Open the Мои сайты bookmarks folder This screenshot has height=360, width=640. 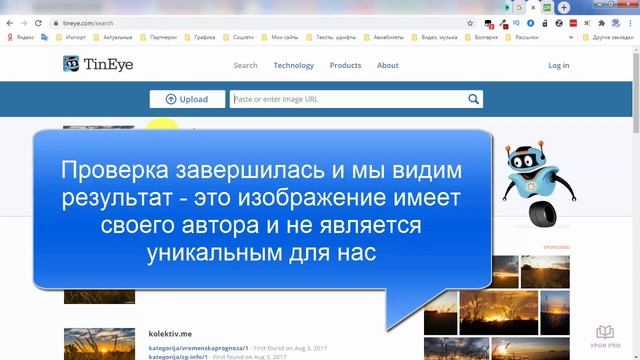pos(280,37)
